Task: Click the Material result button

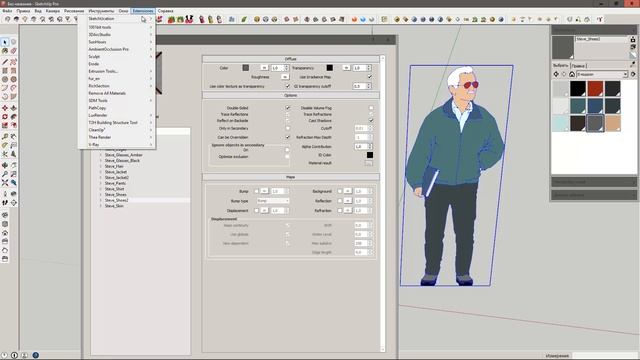Action: (369, 163)
